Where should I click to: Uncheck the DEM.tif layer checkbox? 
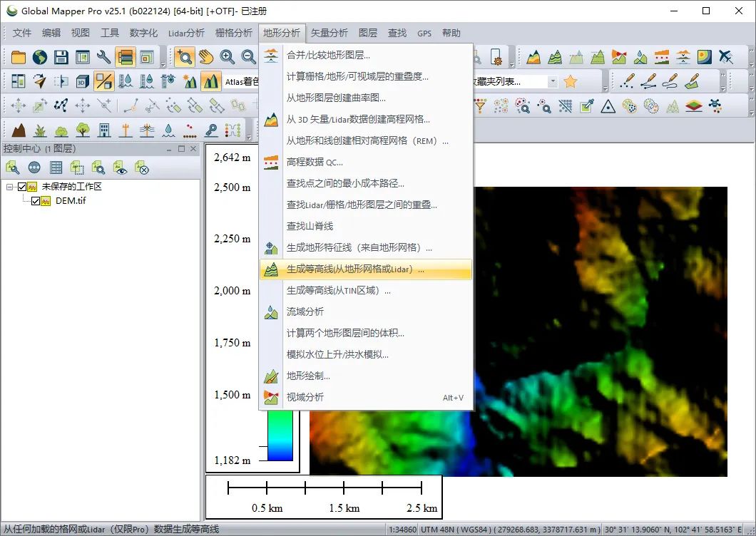35,201
